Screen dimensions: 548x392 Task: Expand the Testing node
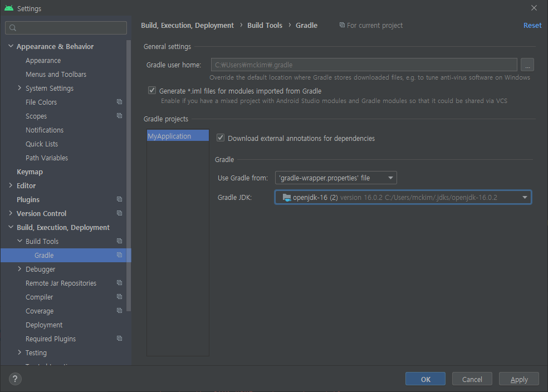point(19,352)
